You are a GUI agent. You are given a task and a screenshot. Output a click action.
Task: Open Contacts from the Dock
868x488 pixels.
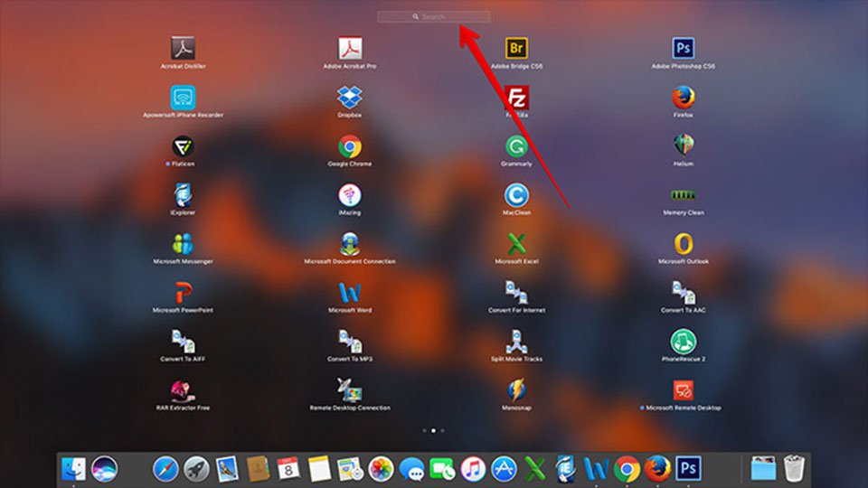tap(258, 469)
